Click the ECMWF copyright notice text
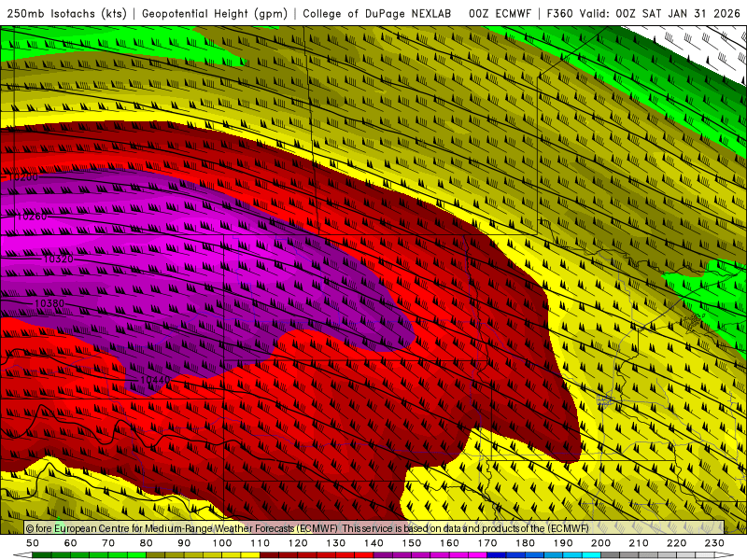The height and width of the screenshot is (560, 747). 307,528
